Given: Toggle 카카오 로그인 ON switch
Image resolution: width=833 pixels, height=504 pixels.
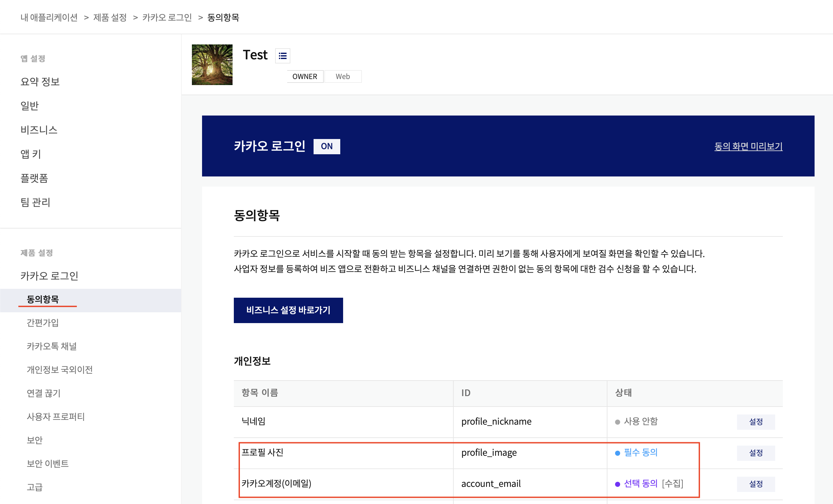Looking at the screenshot, I should [327, 146].
